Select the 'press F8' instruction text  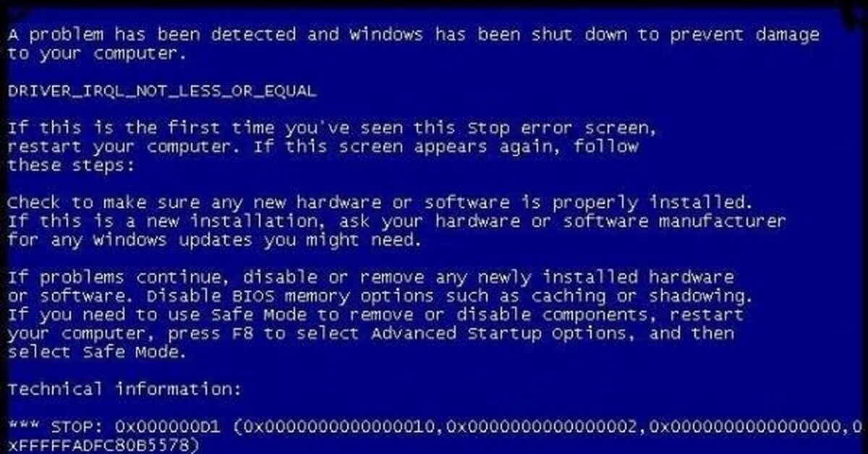pyautogui.click(x=212, y=334)
